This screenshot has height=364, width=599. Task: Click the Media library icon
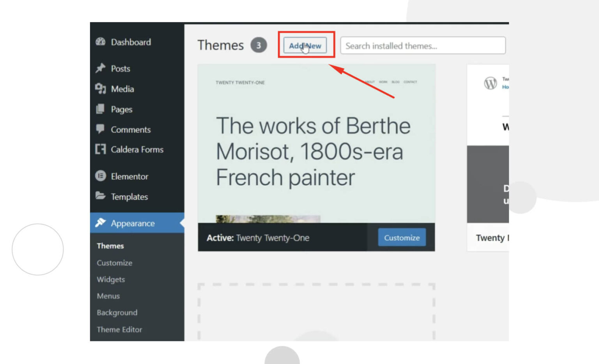[x=101, y=89]
